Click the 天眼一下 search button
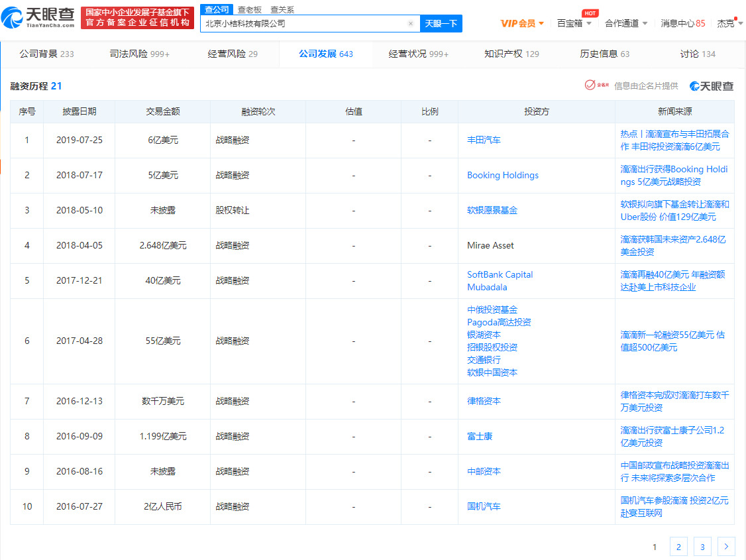746x560 pixels. [x=441, y=23]
